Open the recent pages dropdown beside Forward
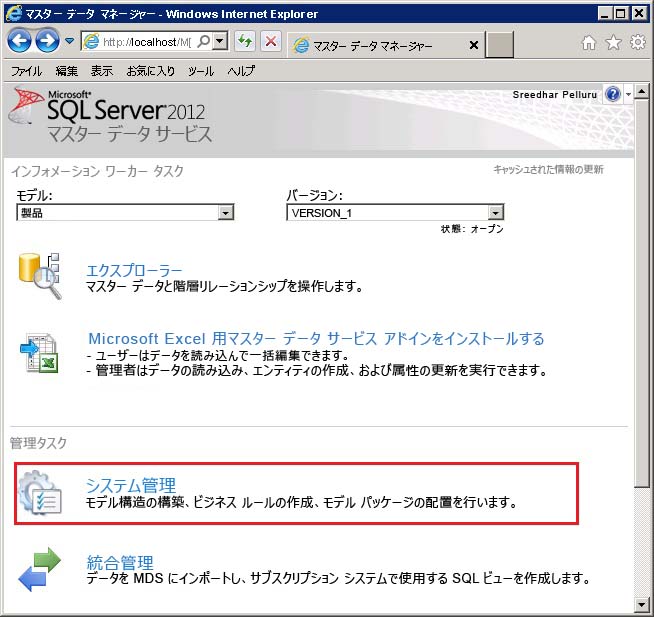654x617 pixels. pos(70,41)
